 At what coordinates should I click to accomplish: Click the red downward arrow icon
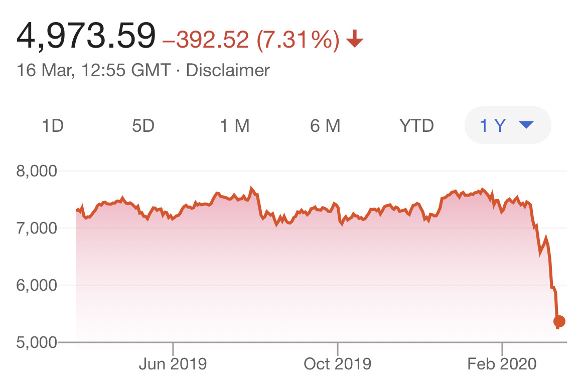point(355,39)
